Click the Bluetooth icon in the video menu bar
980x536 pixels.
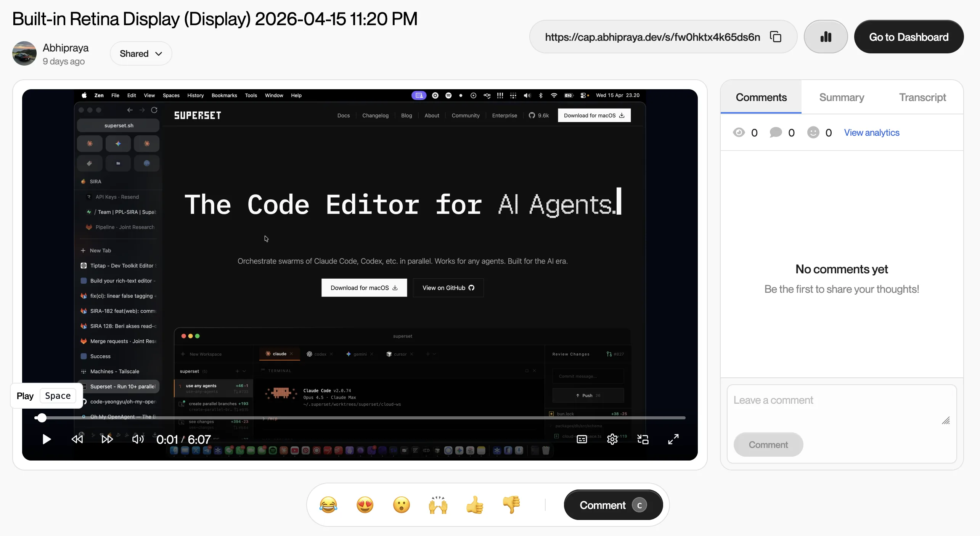point(541,96)
